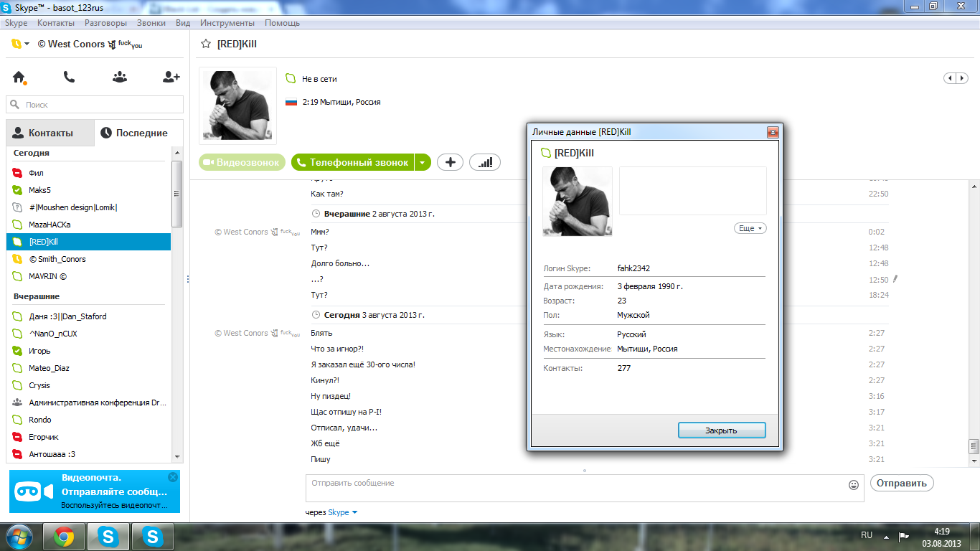Click the Отправить send button
The height and width of the screenshot is (551, 980).
[902, 483]
